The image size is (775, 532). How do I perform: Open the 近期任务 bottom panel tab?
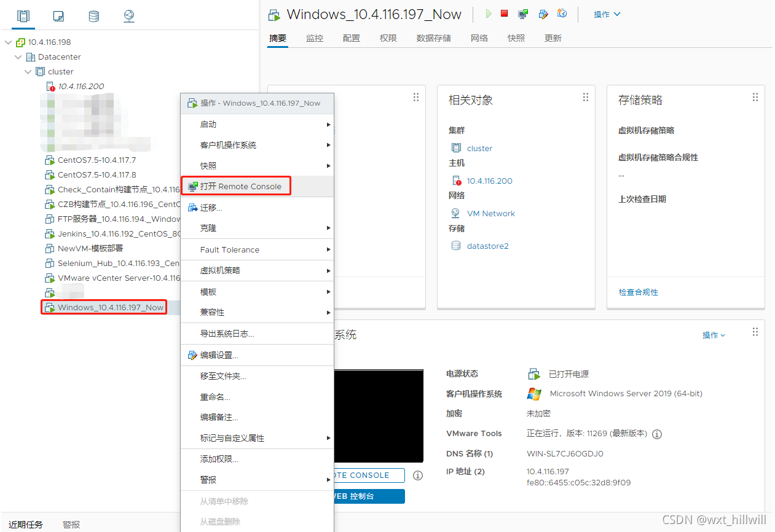coord(26,525)
